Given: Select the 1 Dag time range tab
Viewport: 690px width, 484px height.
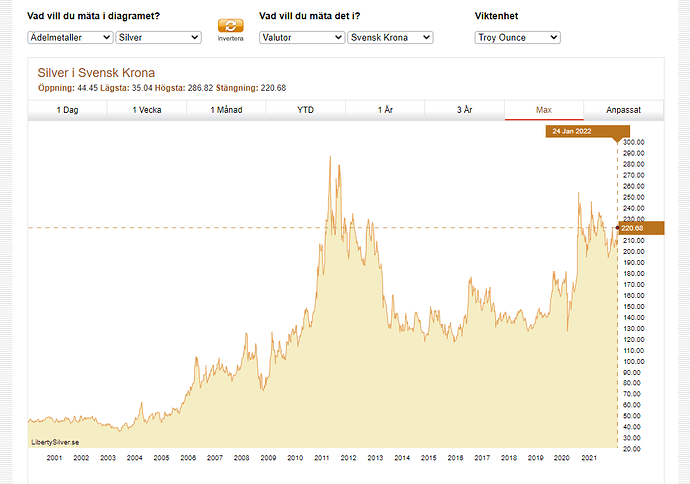Looking at the screenshot, I should [x=67, y=110].
